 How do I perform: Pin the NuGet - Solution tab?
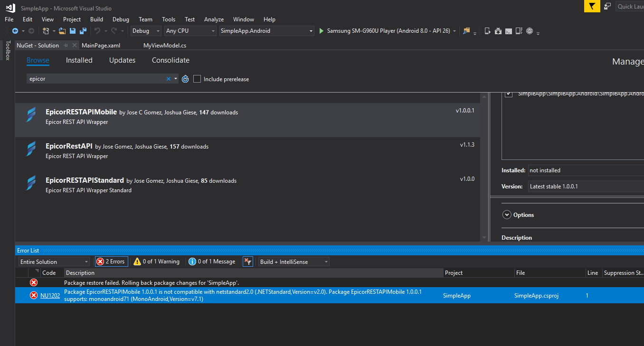pos(66,46)
